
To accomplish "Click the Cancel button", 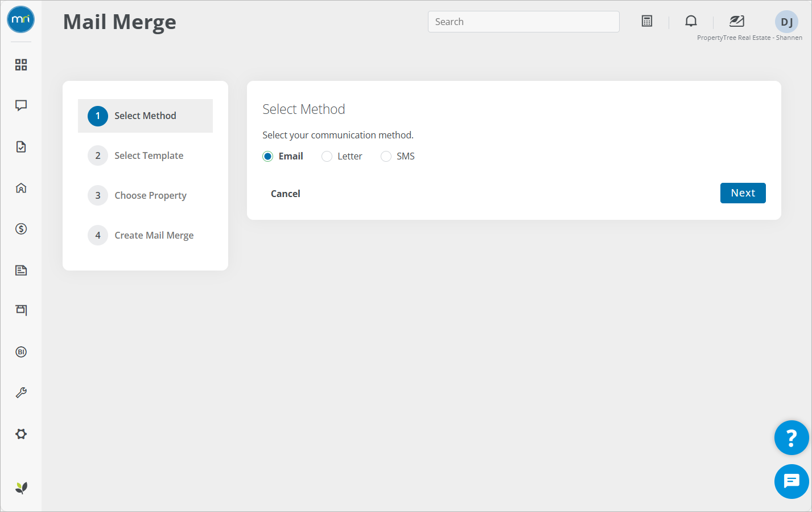I will coord(286,194).
